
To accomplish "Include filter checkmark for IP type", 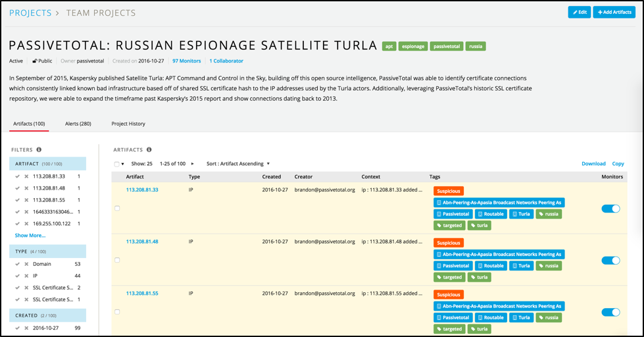I will tap(17, 276).
